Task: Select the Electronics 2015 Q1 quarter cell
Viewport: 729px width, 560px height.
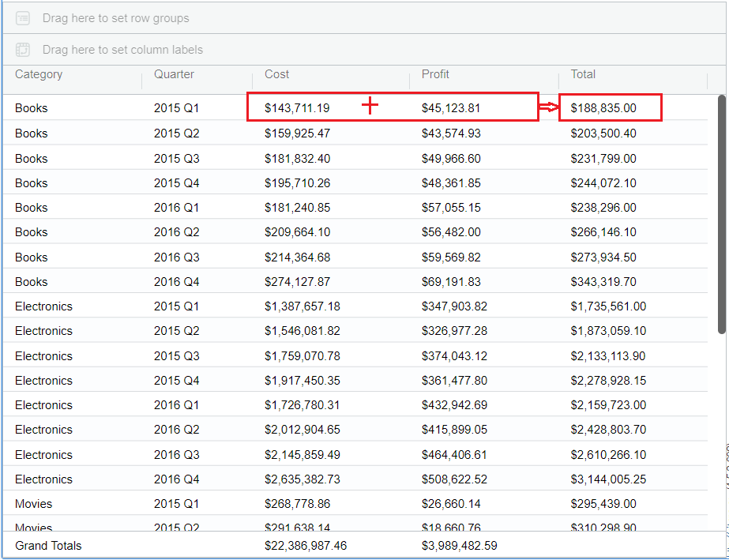Action: point(176,306)
